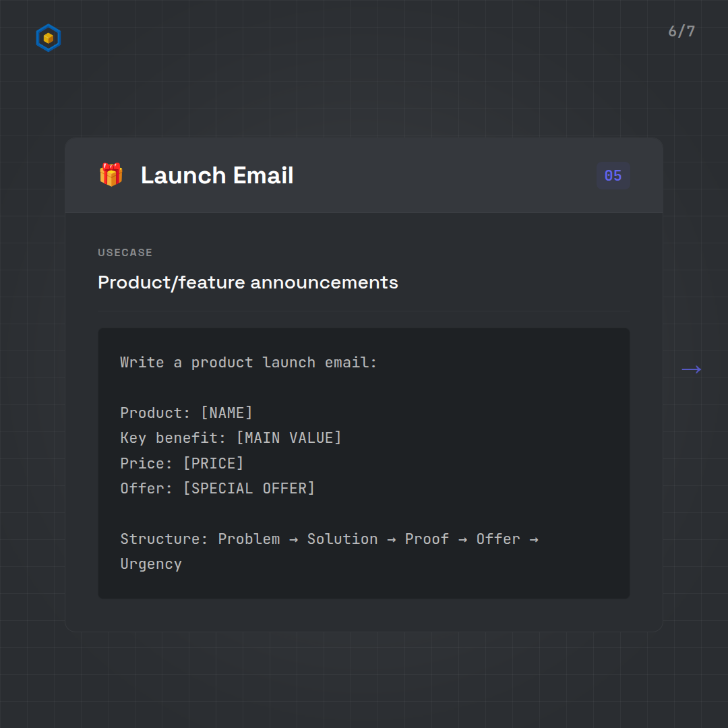This screenshot has height=728, width=728.
Task: Click the [PRICE] placeholder
Action: (213, 464)
